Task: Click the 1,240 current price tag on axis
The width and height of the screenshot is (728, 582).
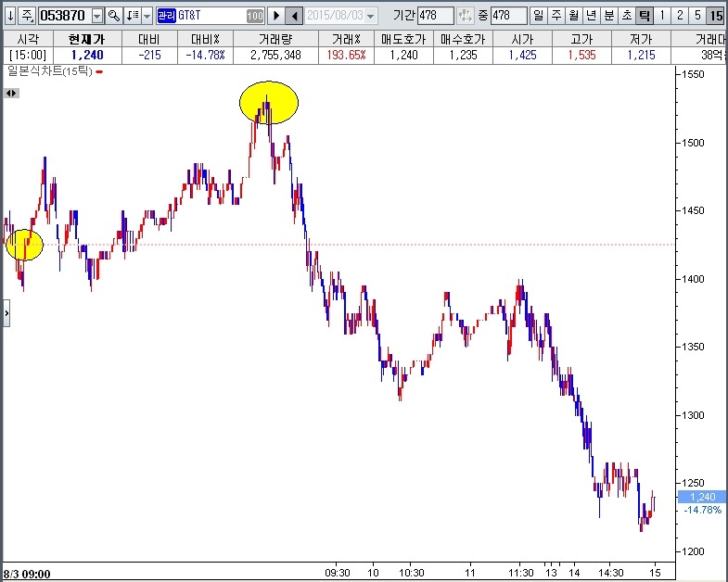Action: click(x=702, y=497)
